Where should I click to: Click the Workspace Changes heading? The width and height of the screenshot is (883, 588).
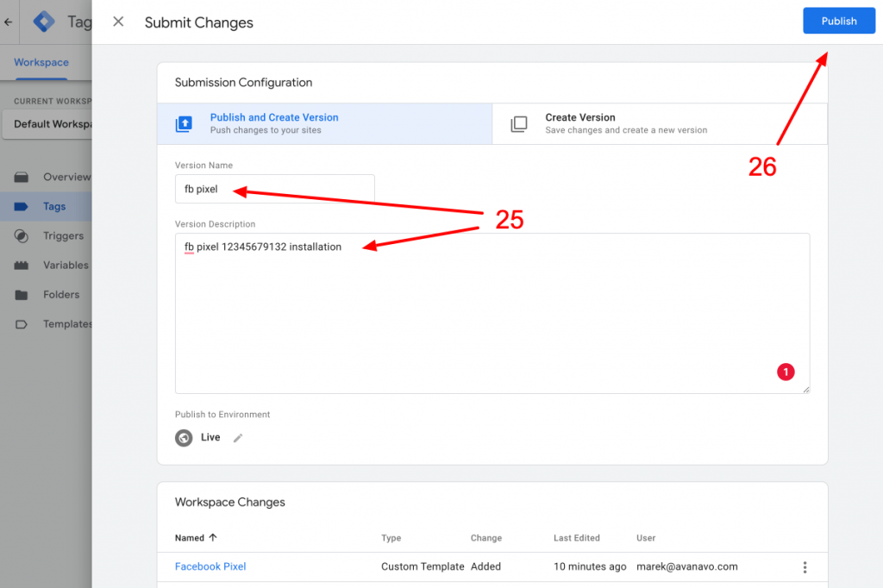pos(229,502)
